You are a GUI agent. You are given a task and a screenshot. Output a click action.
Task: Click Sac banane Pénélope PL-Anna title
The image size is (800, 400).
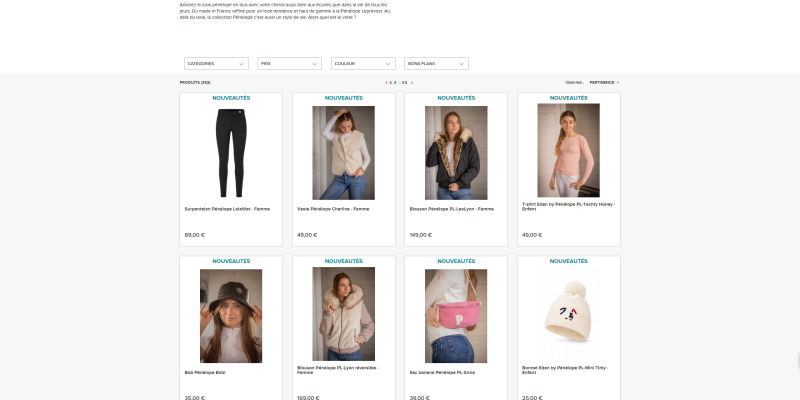point(442,373)
